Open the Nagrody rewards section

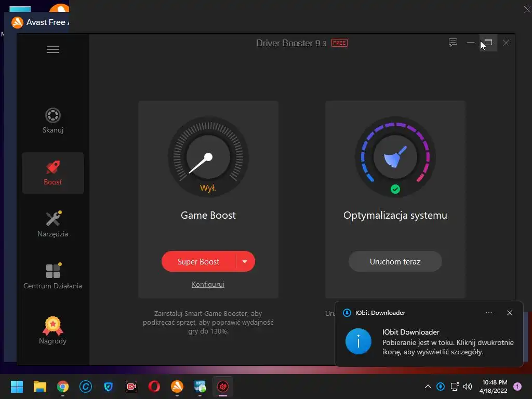click(x=53, y=330)
